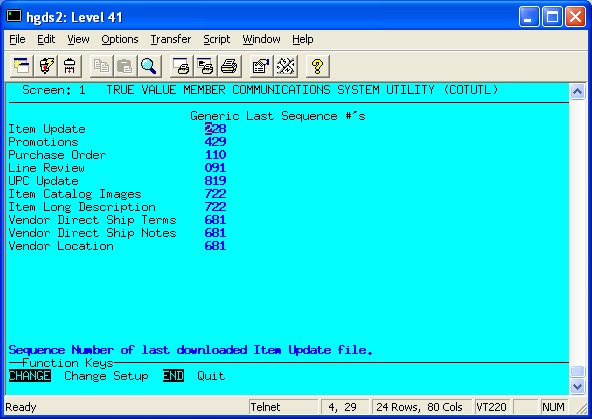592x419 pixels.
Task: Click the Item Update sequence number 228
Action: [215, 129]
